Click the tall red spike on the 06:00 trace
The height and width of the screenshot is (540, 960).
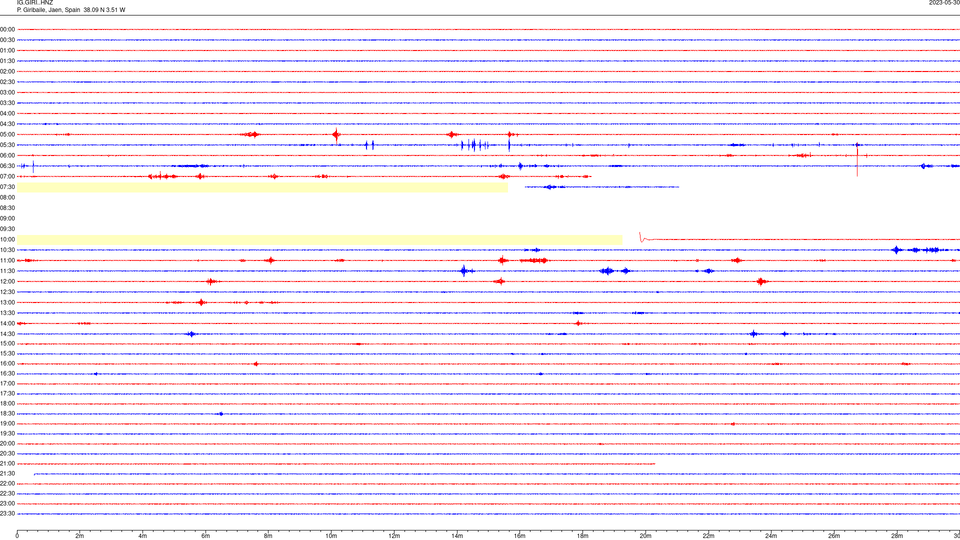click(857, 160)
